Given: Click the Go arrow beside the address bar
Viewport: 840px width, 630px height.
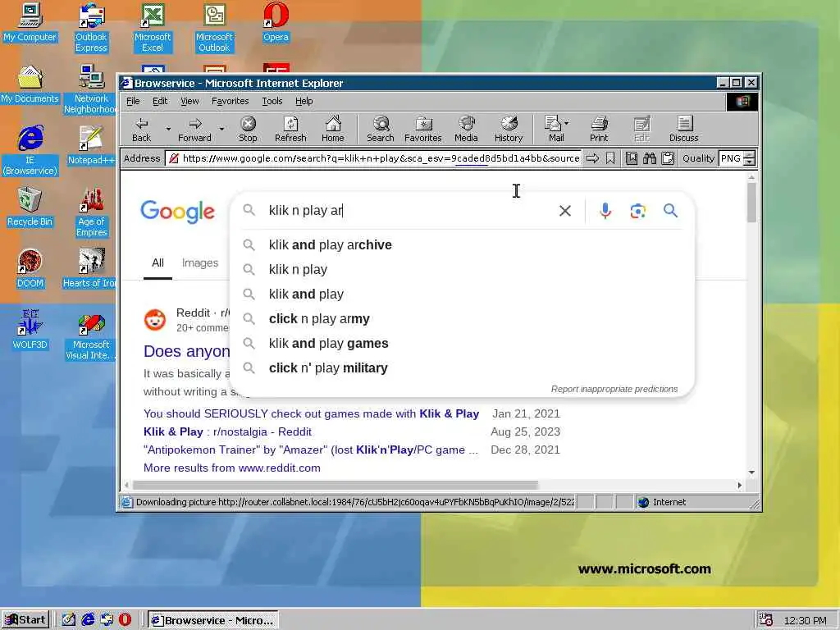Looking at the screenshot, I should coord(592,158).
